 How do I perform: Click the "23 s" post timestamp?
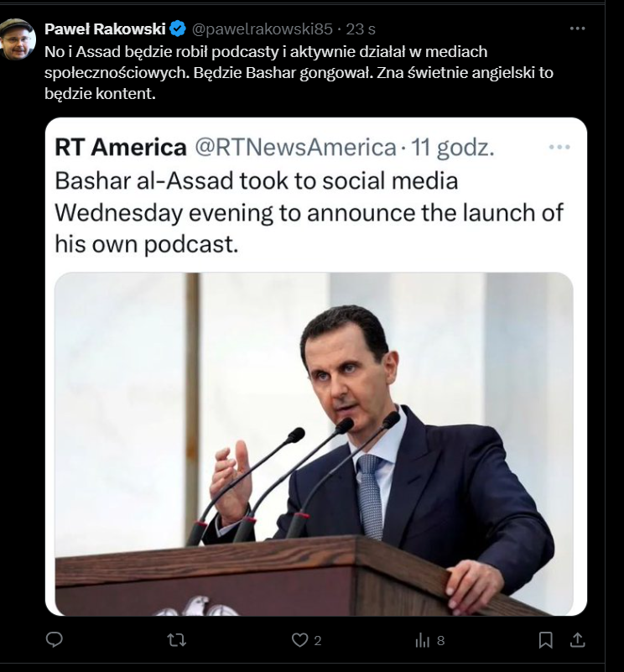coord(361,30)
